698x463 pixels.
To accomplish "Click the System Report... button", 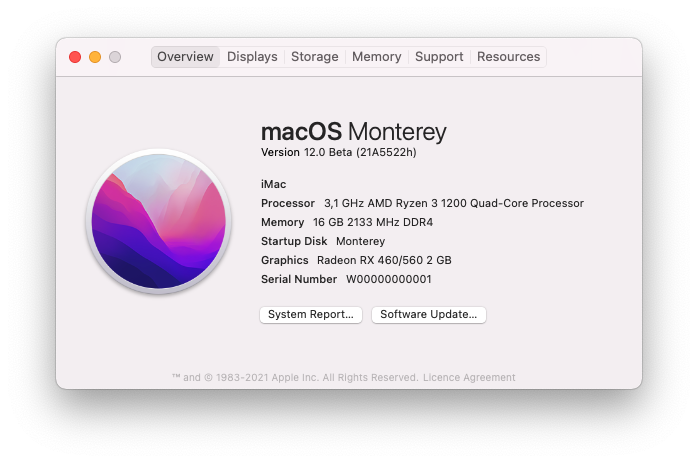I will tap(311, 314).
